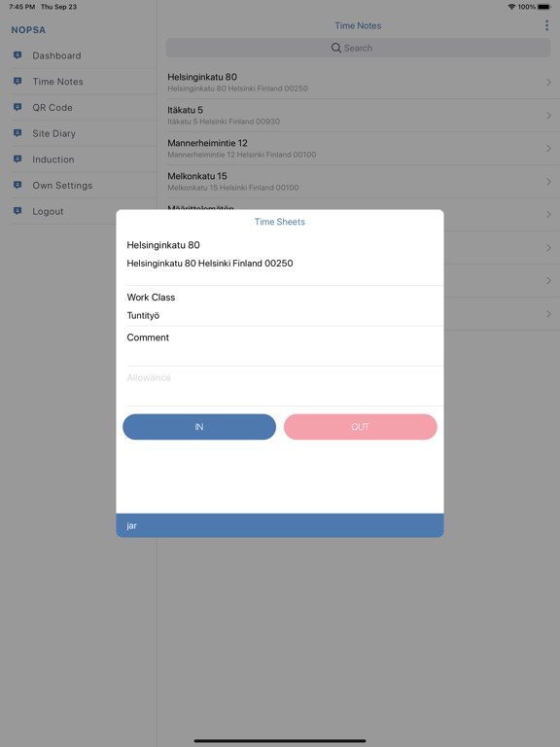
Task: Select the Helsinginkatu 80 list entry title
Action: pyautogui.click(x=202, y=77)
